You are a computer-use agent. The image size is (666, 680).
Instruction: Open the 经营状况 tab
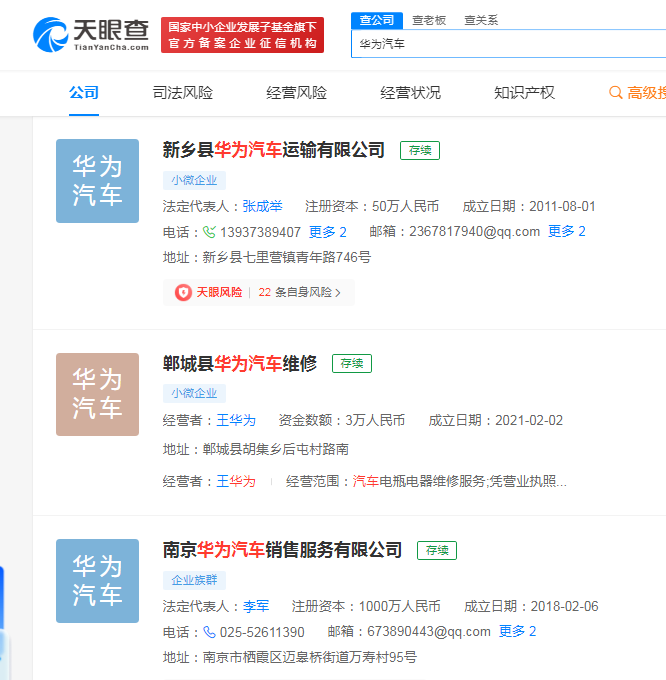410,93
